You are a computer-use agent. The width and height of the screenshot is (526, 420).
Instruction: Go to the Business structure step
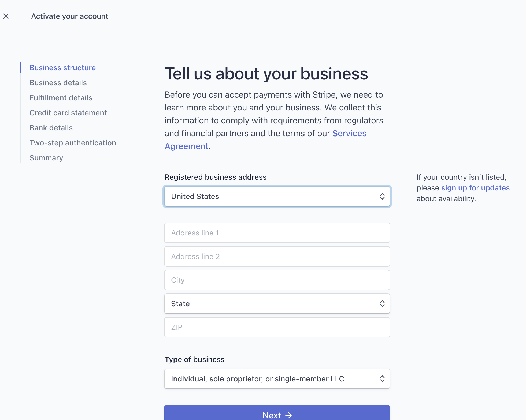click(62, 68)
